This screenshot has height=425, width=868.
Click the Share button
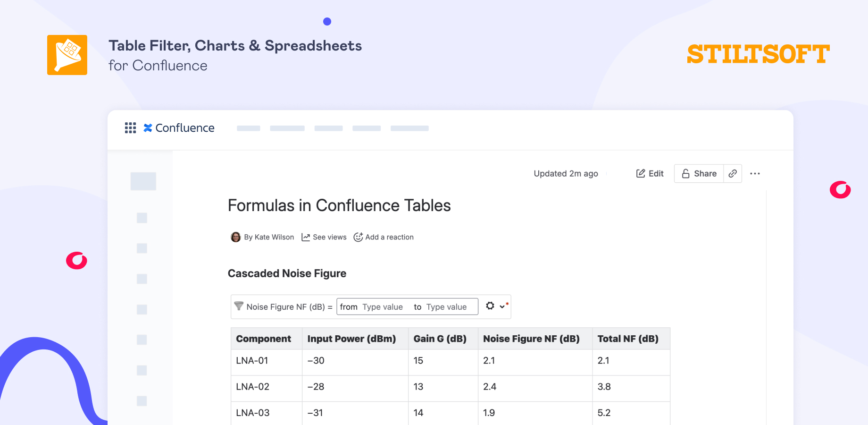click(699, 173)
